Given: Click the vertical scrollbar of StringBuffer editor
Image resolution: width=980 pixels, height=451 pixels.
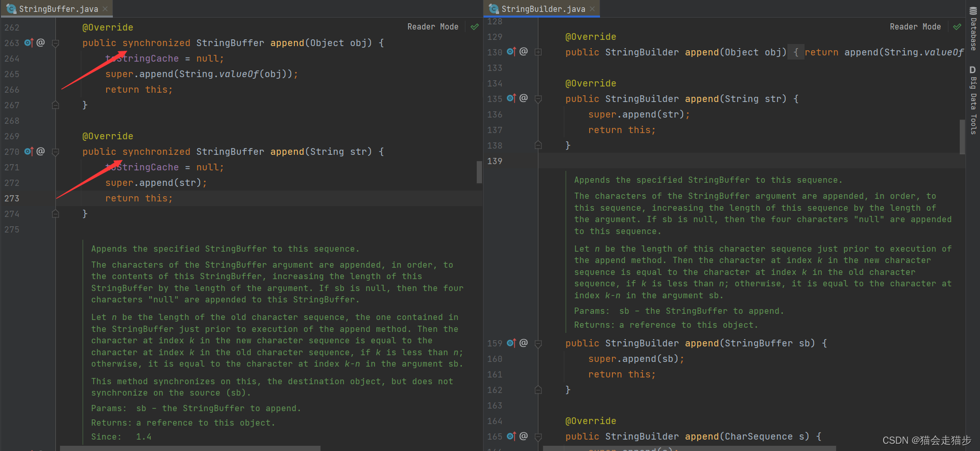Looking at the screenshot, I should pyautogui.click(x=479, y=172).
